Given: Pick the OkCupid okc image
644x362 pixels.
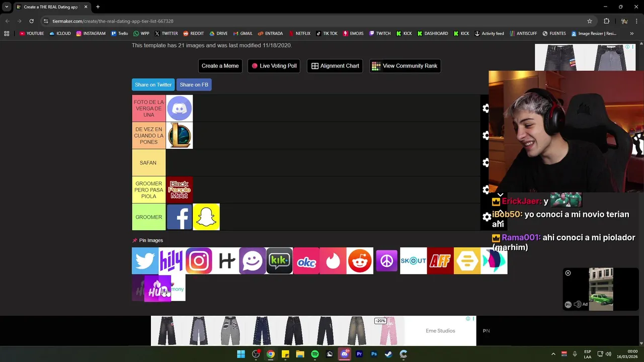Looking at the screenshot, I should pos(306,260).
